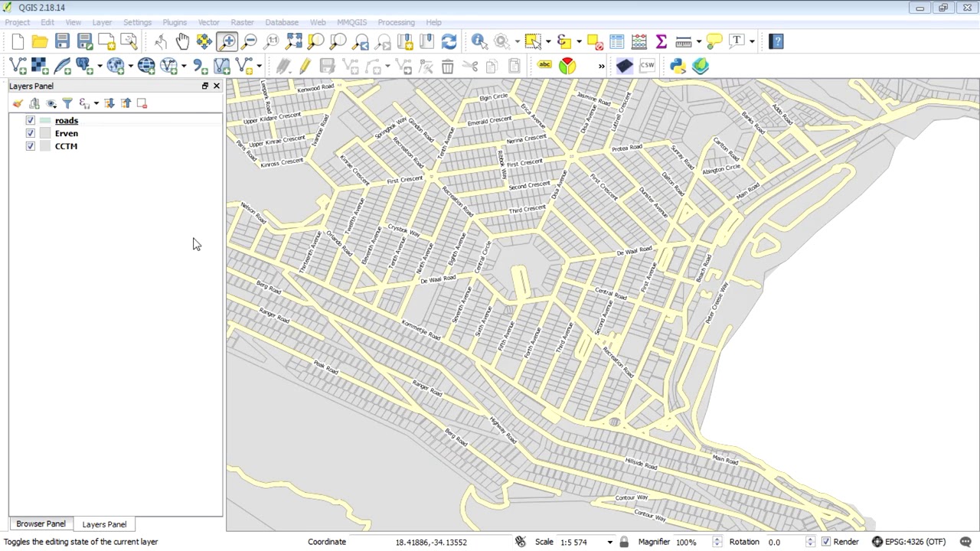Open the Raster menu
This screenshot has height=551, width=980.
[242, 22]
